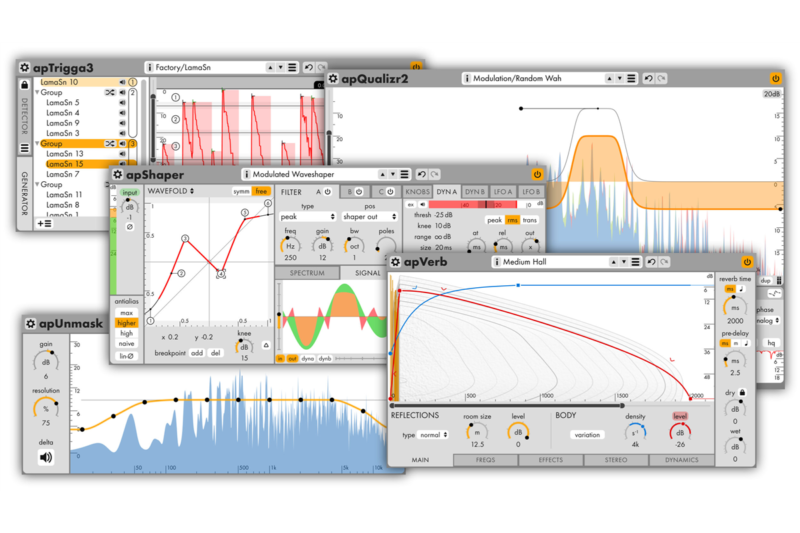Open apTrigga3 settings gear icon
Image resolution: width=800 pixels, height=533 pixels.
(x=24, y=68)
